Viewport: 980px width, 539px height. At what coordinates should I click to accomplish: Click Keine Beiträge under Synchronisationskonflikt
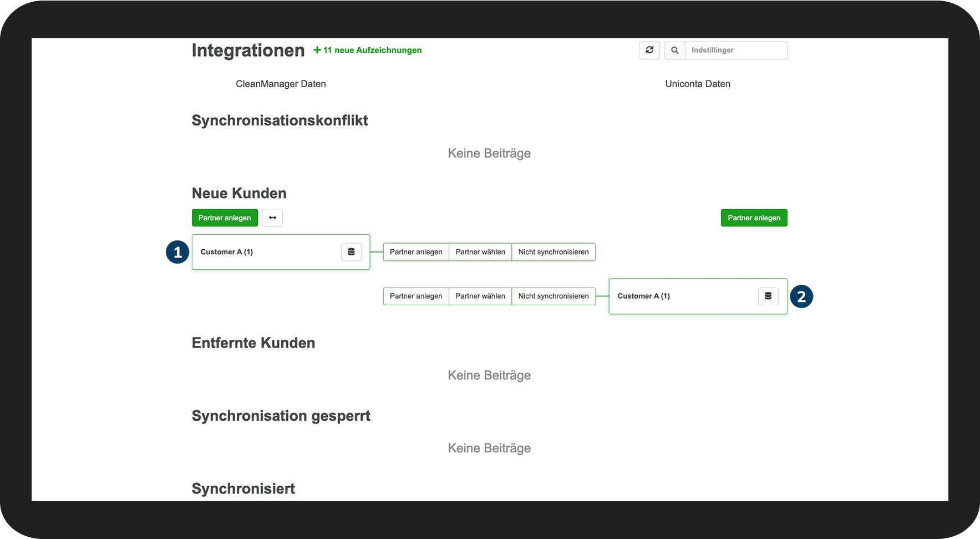pyautogui.click(x=489, y=153)
